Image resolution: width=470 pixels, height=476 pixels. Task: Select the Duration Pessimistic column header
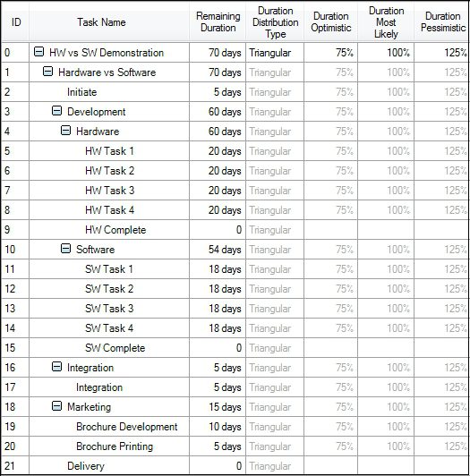pos(443,22)
